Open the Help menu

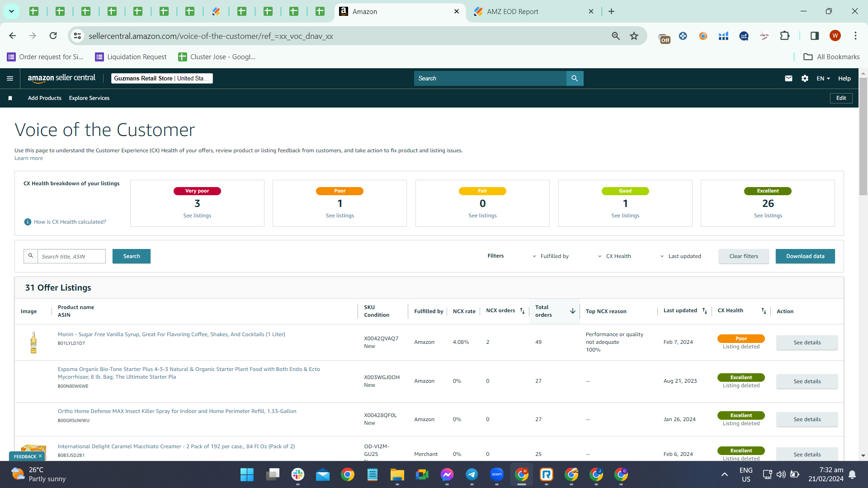844,79
